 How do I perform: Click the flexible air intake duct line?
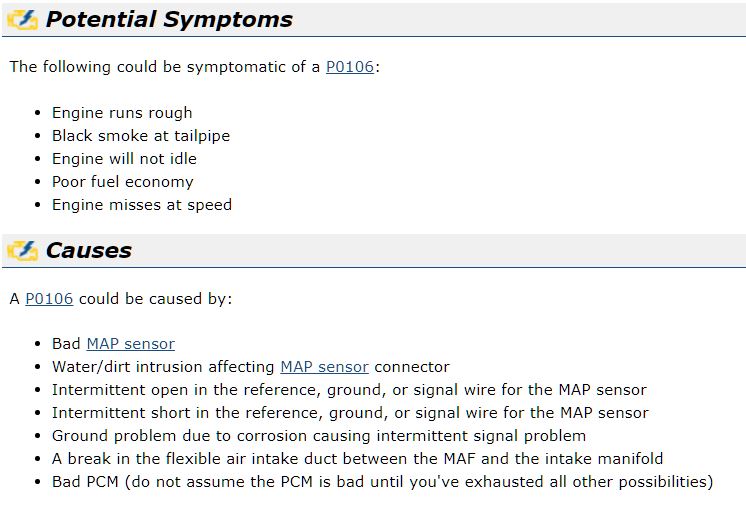(x=357, y=459)
